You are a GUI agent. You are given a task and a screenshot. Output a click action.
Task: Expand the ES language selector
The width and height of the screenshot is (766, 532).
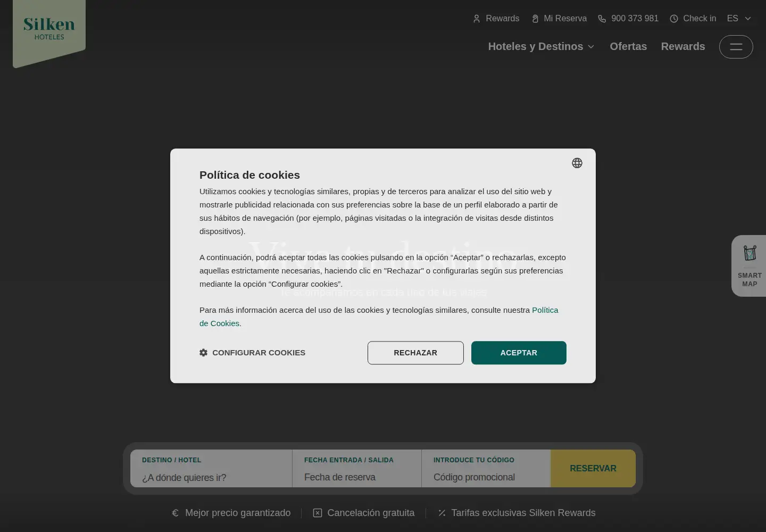[739, 19]
